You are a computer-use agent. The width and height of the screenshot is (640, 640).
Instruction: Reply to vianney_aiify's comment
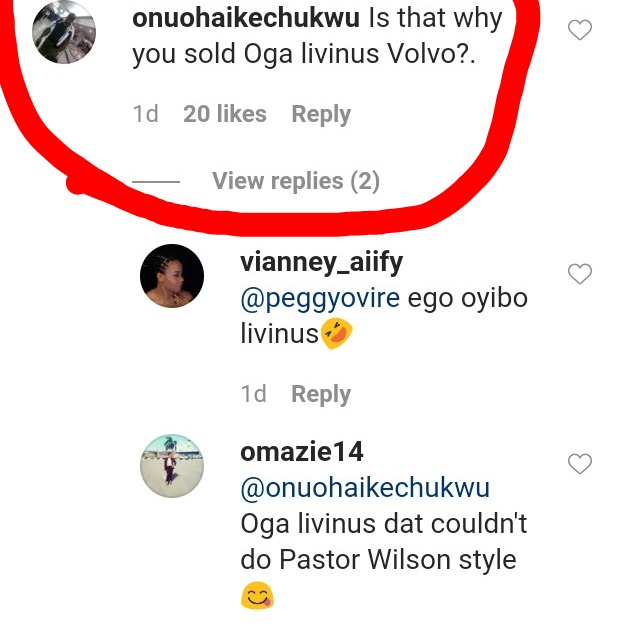tap(320, 394)
